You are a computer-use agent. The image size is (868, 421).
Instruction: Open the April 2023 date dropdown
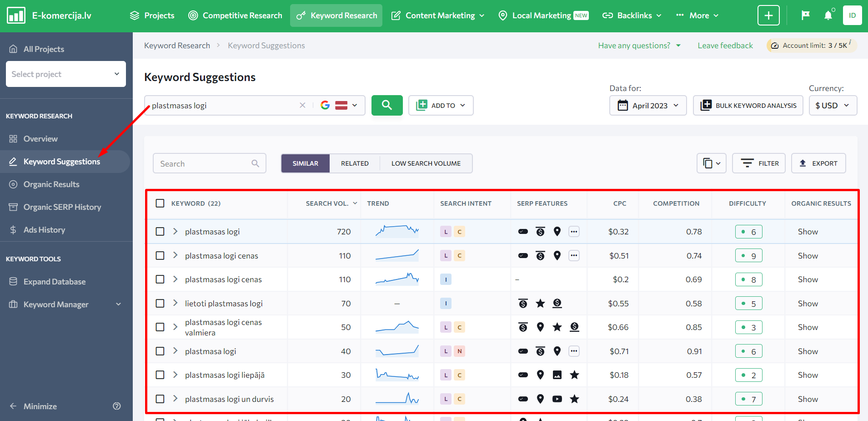tap(648, 106)
